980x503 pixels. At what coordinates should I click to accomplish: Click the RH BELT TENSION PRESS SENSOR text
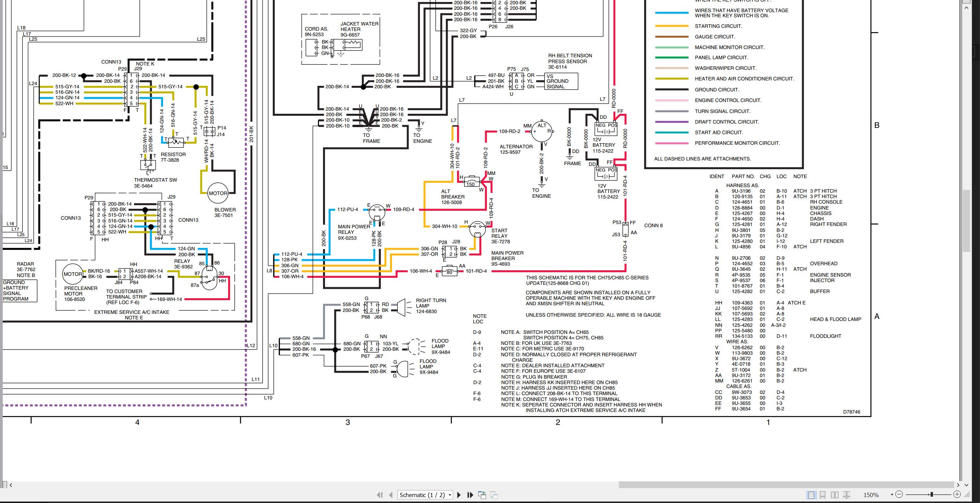pyautogui.click(x=570, y=58)
